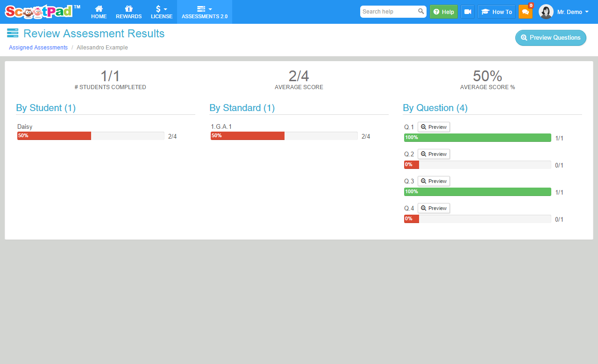Expand the Assessments 2.0 dropdown menu
The height and width of the screenshot is (364, 598).
click(204, 12)
